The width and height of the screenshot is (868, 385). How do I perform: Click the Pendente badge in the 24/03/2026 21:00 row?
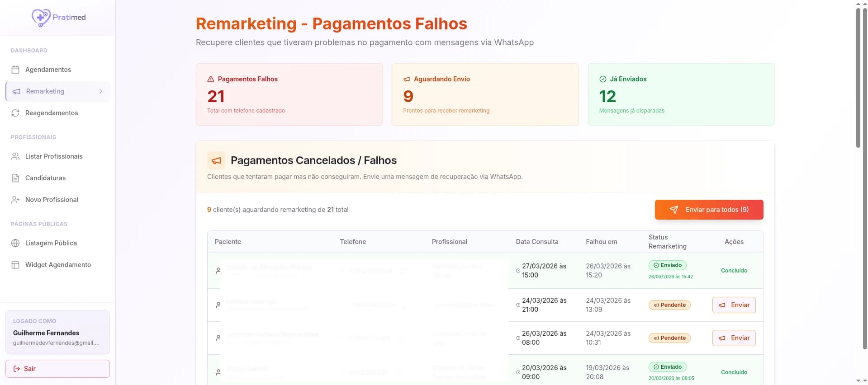pos(669,305)
